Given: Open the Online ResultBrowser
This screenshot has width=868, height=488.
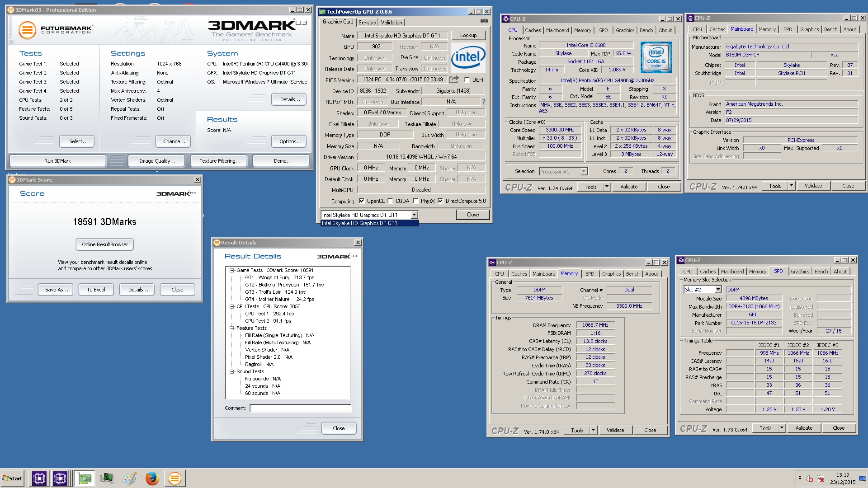Looking at the screenshot, I should pos(105,244).
